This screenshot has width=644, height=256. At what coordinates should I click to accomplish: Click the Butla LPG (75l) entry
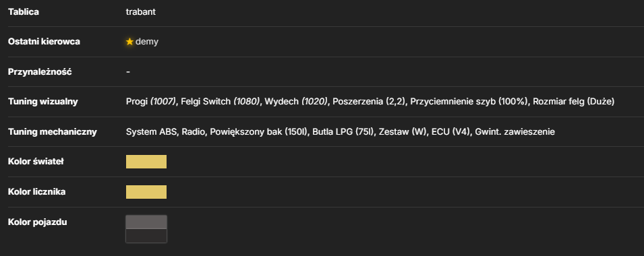coord(343,131)
